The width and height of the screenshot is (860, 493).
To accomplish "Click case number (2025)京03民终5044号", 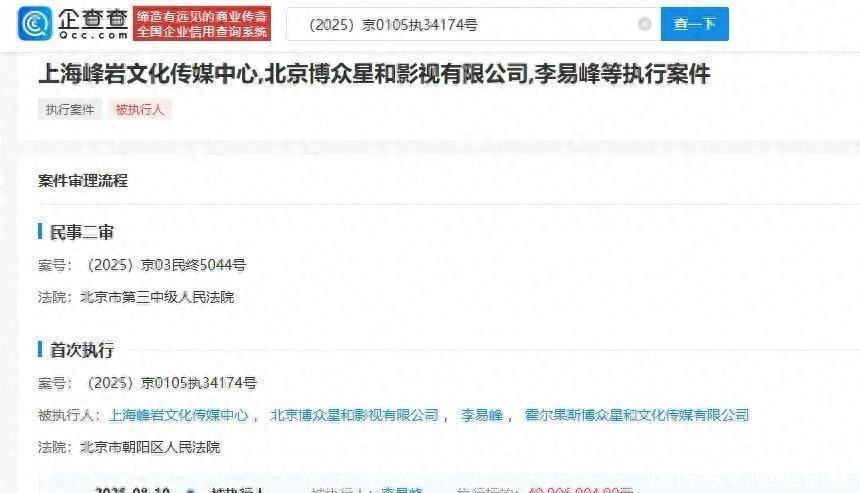I will click(x=166, y=265).
